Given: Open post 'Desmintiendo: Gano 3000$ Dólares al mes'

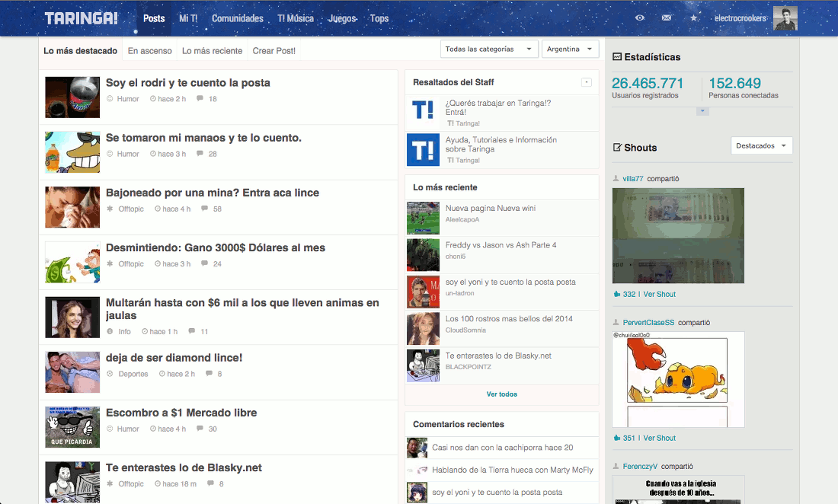Looking at the screenshot, I should point(216,247).
